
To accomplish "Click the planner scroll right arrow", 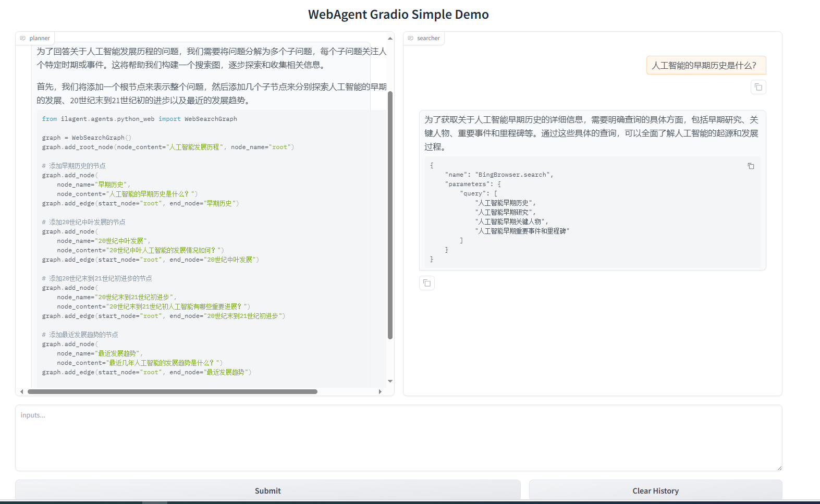I will click(380, 391).
